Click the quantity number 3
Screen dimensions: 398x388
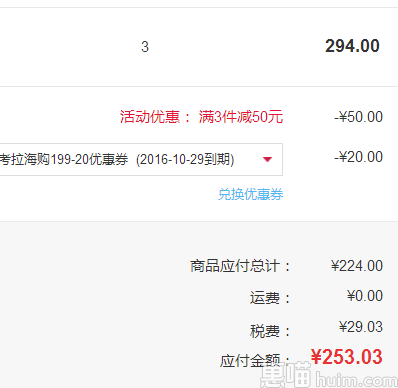145,47
